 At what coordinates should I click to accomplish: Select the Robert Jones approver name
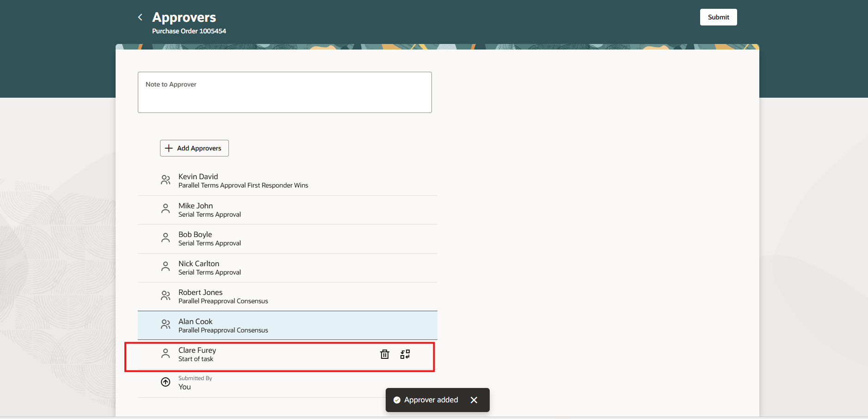point(201,292)
